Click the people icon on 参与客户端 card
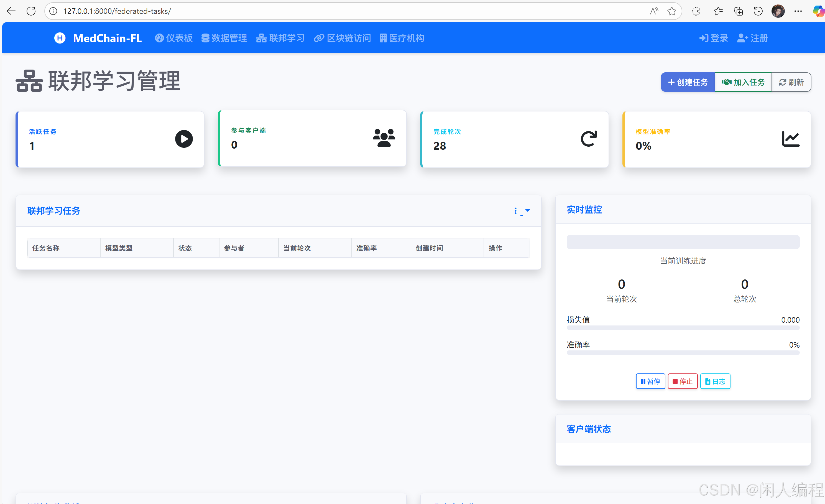 pyautogui.click(x=384, y=138)
